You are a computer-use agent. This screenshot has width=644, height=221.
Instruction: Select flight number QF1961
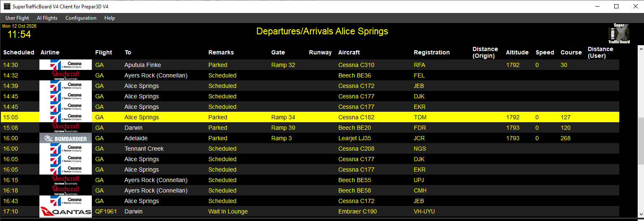[106, 211]
